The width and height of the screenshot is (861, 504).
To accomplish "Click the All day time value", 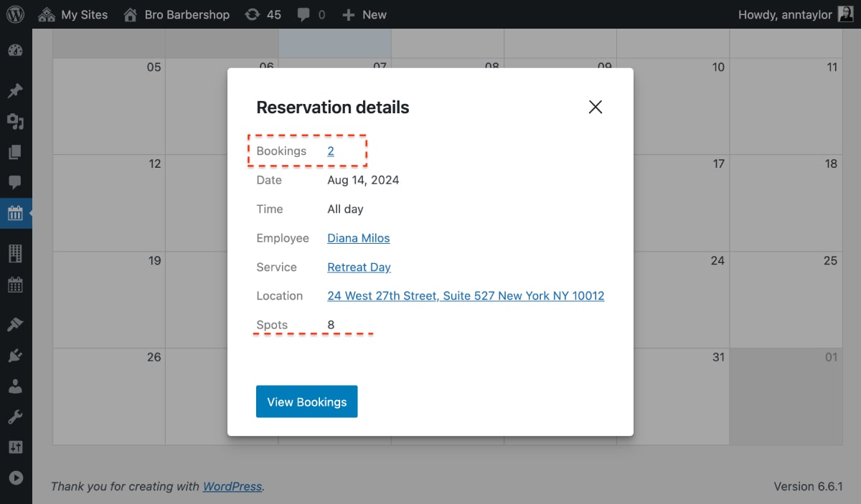I will 345,209.
